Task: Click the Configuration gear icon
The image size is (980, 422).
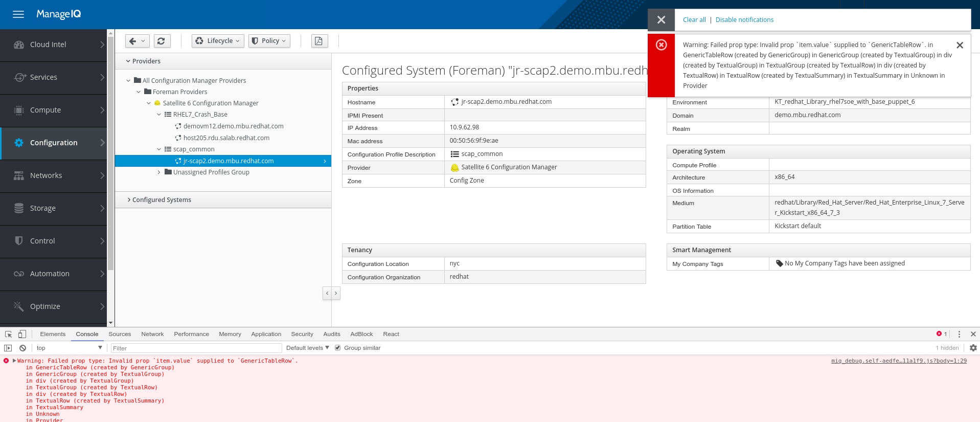Action: pyautogui.click(x=19, y=143)
